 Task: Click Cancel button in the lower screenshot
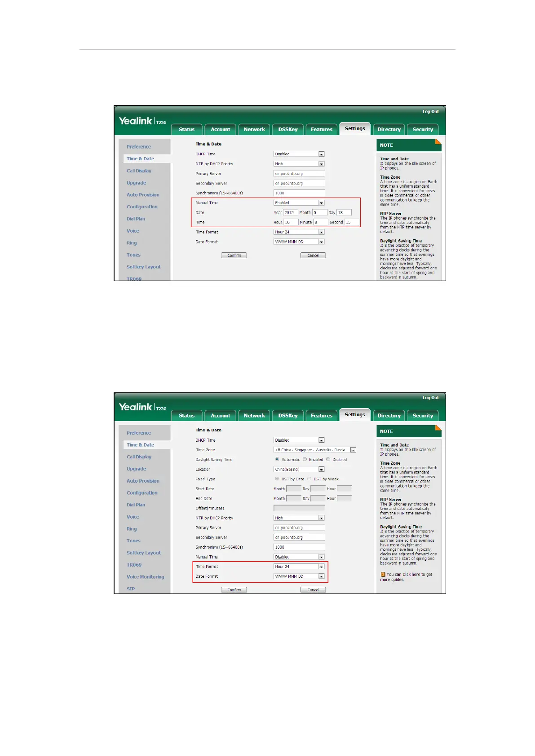click(313, 590)
